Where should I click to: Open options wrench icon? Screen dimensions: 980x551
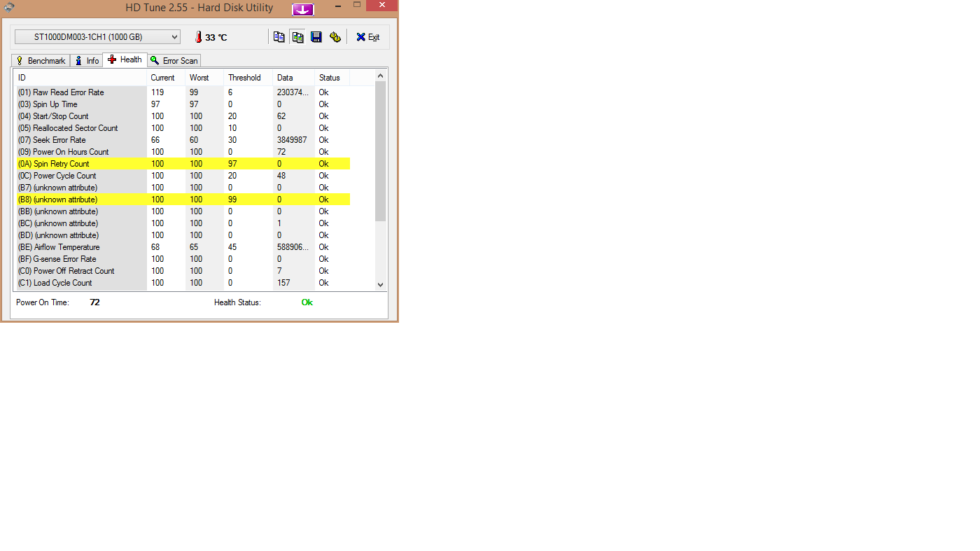(335, 37)
